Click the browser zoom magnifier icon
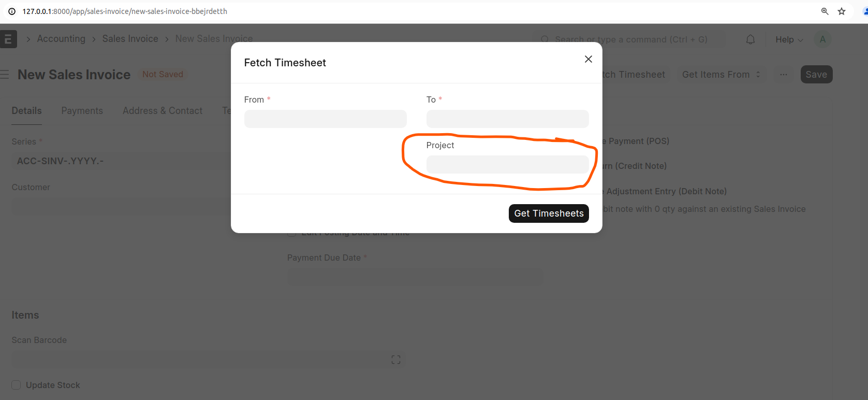This screenshot has height=400, width=868. pos(825,11)
